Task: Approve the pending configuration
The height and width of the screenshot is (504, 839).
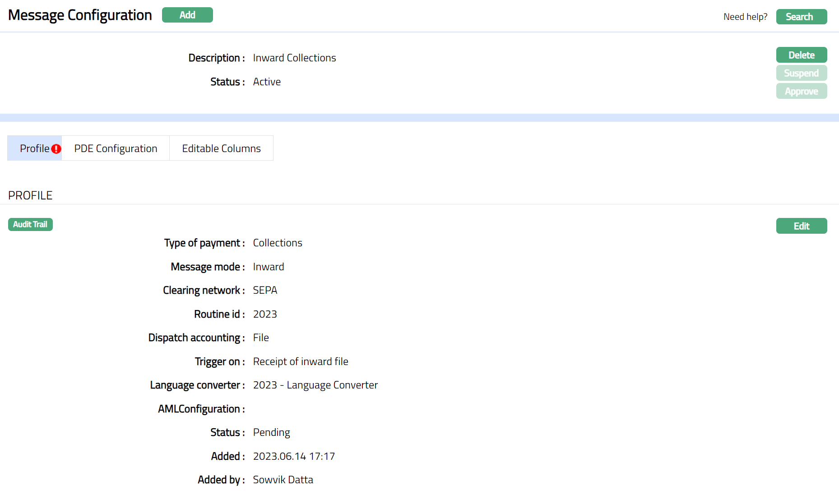Action: coord(801,91)
